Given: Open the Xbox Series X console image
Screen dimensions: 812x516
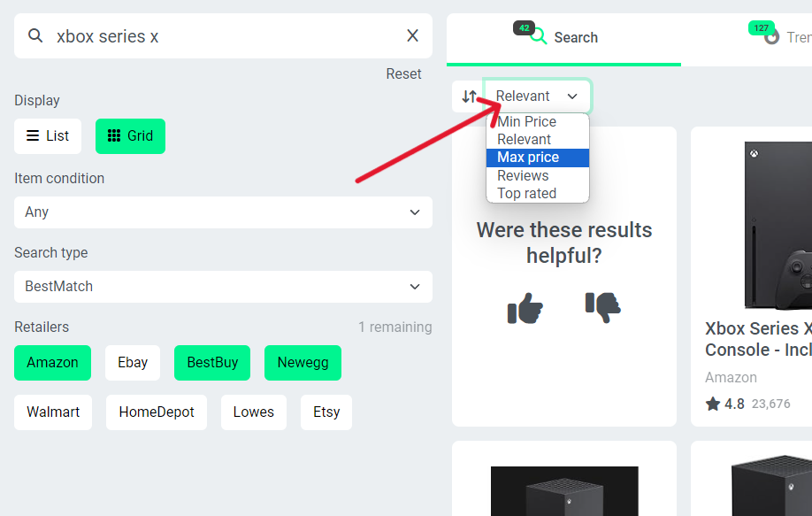Looking at the screenshot, I should pyautogui.click(x=778, y=226).
